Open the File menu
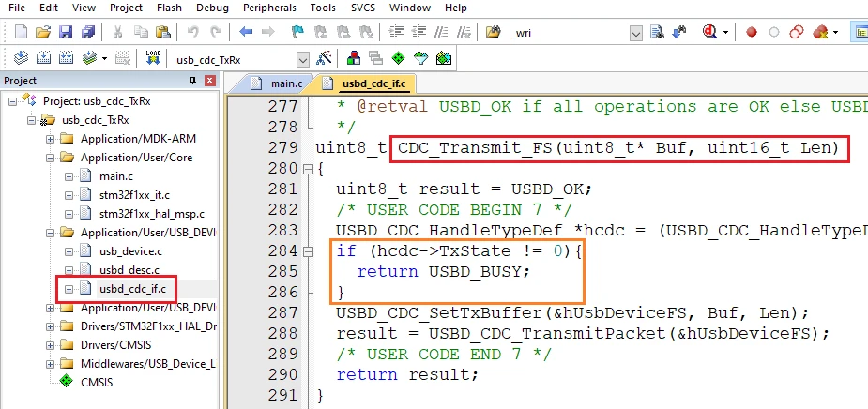Image resolution: width=868 pixels, height=409 pixels. tap(17, 8)
